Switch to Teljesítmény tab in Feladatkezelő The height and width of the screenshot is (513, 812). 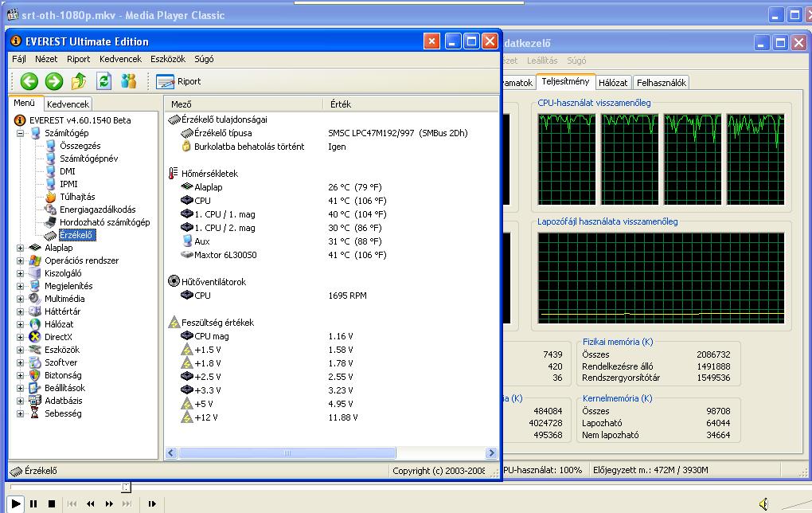tap(565, 81)
